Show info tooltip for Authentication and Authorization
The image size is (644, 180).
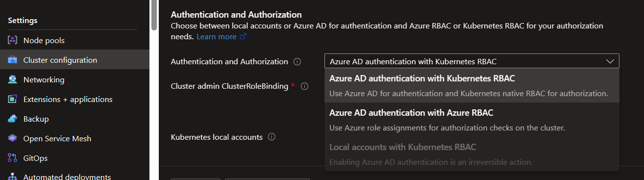[x=297, y=62]
